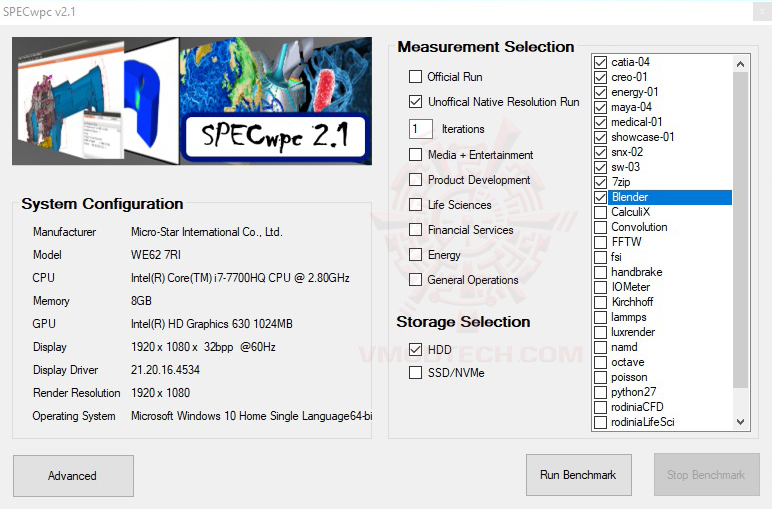Enable the poisson workload
Screen dimensions: 772x509
pyautogui.click(x=600, y=377)
